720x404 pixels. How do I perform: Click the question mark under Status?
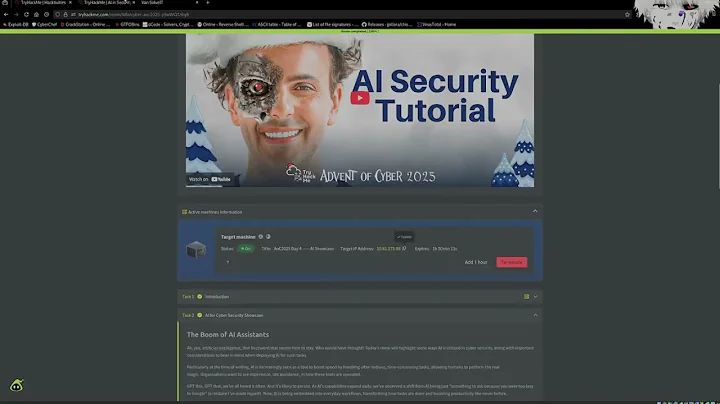coord(227,262)
